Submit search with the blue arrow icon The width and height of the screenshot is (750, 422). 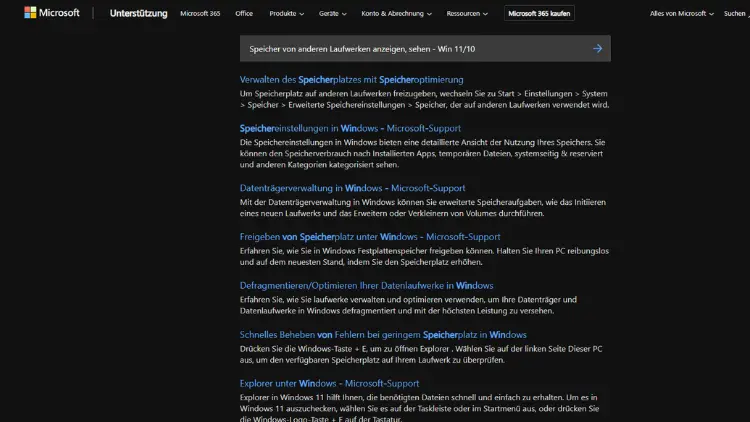tap(597, 48)
